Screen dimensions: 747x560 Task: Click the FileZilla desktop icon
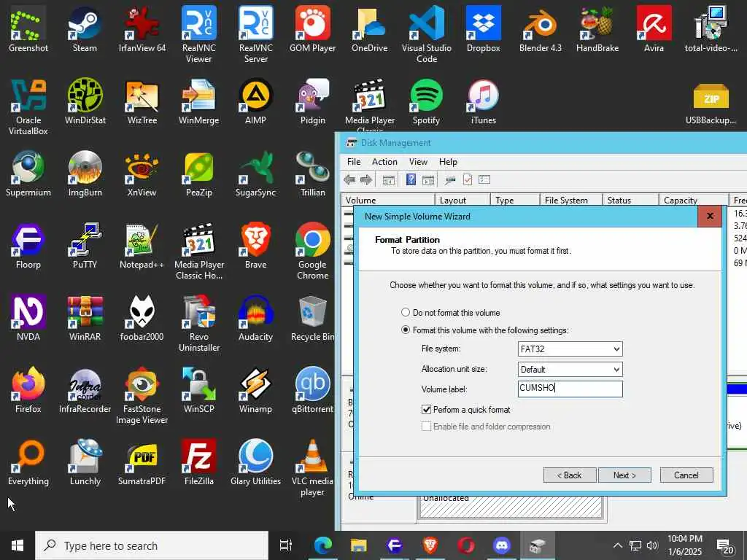(198, 463)
